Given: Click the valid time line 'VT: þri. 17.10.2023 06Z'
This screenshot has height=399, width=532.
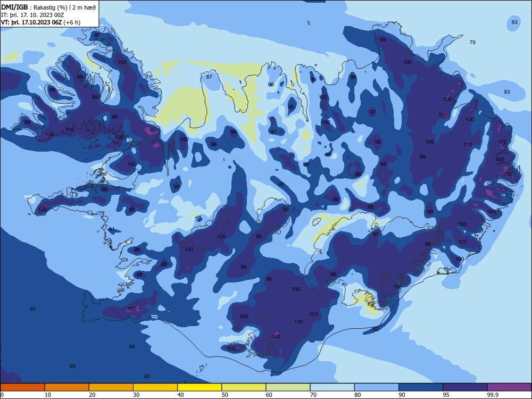Looking at the screenshot, I should click(31, 22).
